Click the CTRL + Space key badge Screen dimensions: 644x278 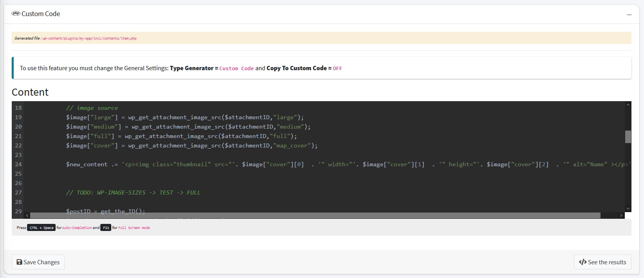pyautogui.click(x=41, y=227)
